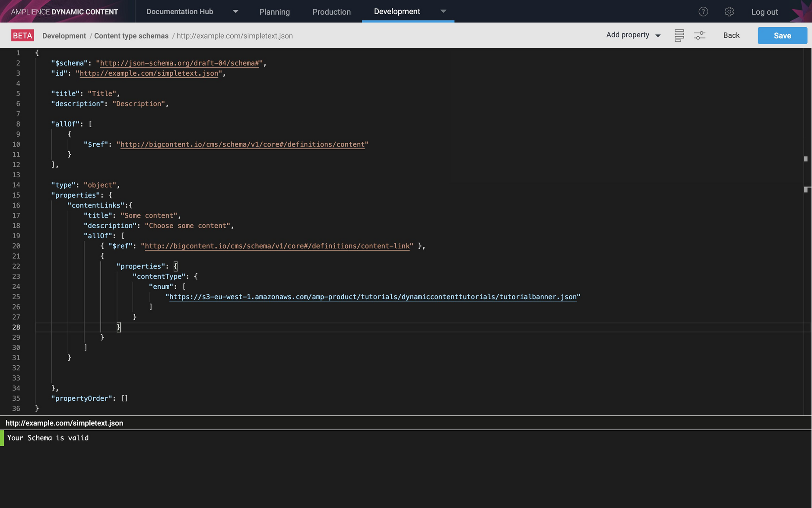This screenshot has height=508, width=812.
Task: Go to Content type schemas breadcrumb
Action: point(131,36)
